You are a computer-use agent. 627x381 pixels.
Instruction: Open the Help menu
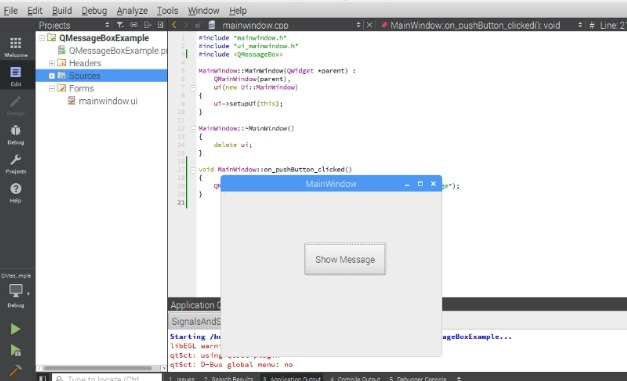pyautogui.click(x=238, y=10)
